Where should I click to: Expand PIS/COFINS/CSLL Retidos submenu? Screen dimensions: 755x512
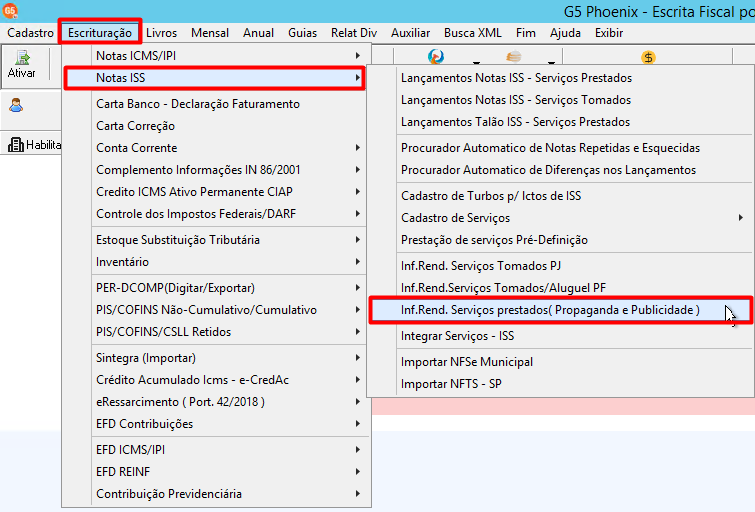(215, 332)
